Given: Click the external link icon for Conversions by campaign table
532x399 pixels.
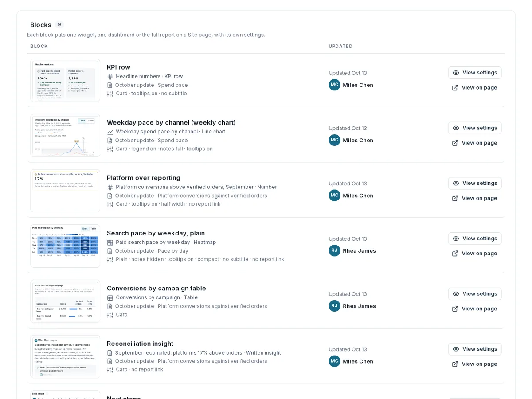Looking at the screenshot, I should pos(455,309).
